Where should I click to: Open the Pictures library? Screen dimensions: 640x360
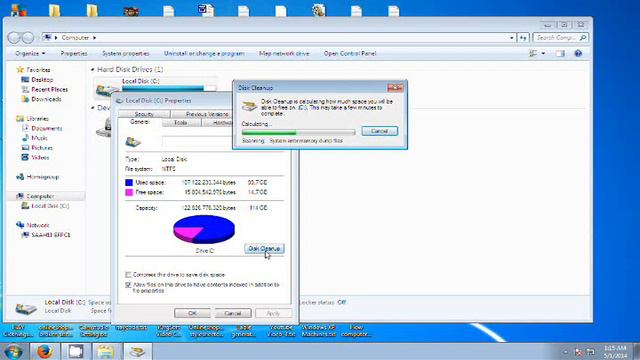click(42, 148)
